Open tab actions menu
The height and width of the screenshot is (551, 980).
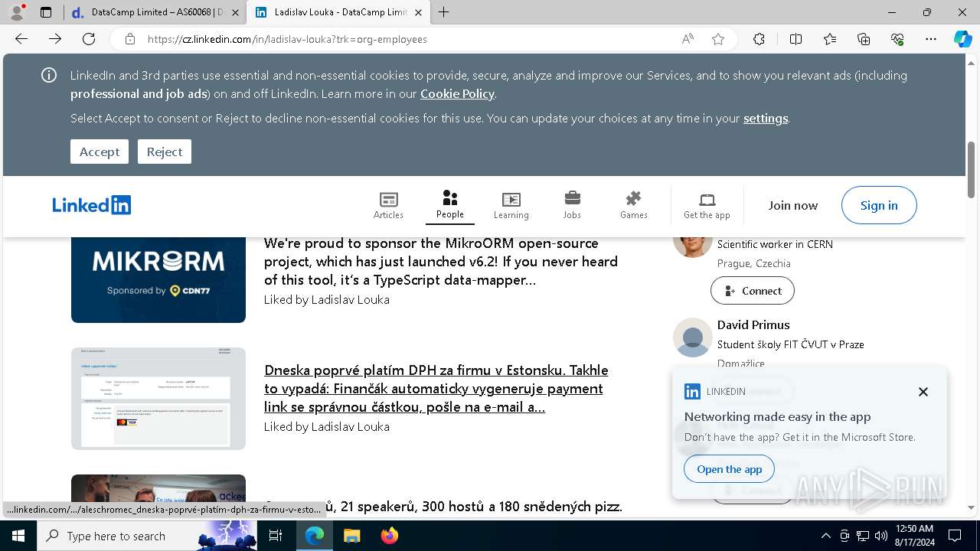tap(46, 12)
